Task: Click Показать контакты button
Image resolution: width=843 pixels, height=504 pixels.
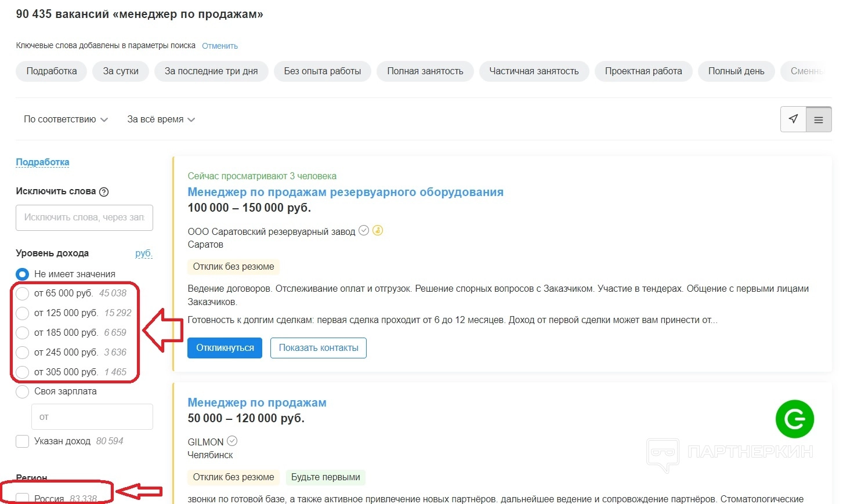Action: (318, 348)
